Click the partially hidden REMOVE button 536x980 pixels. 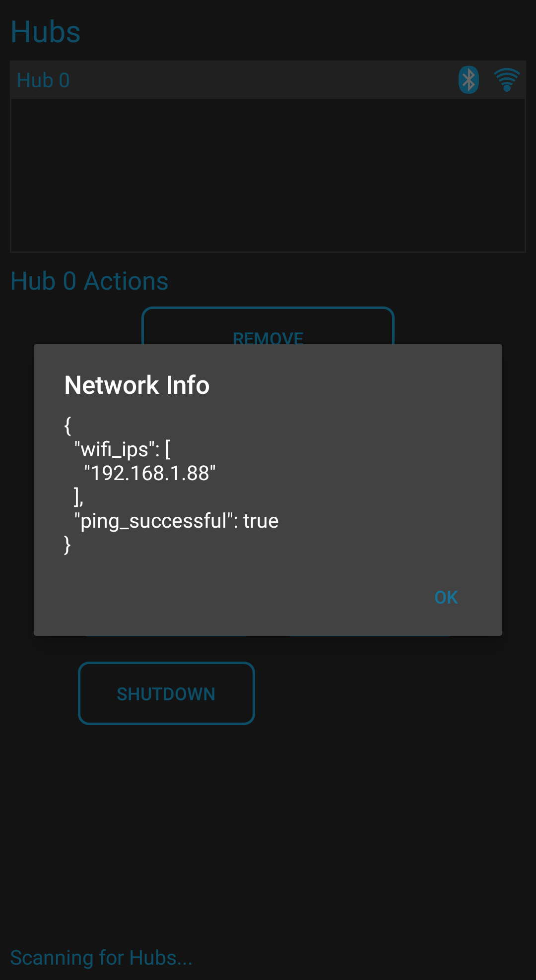click(268, 326)
